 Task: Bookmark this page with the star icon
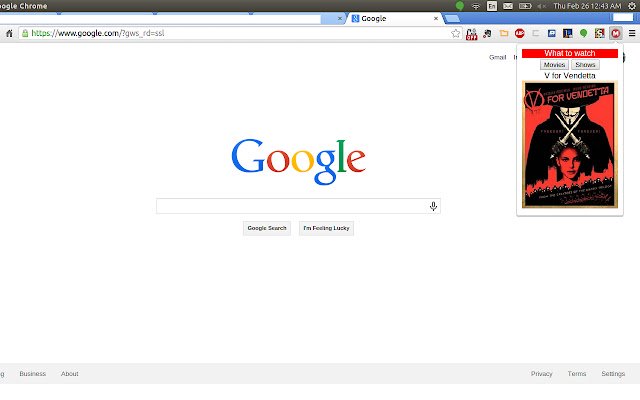pyautogui.click(x=456, y=33)
